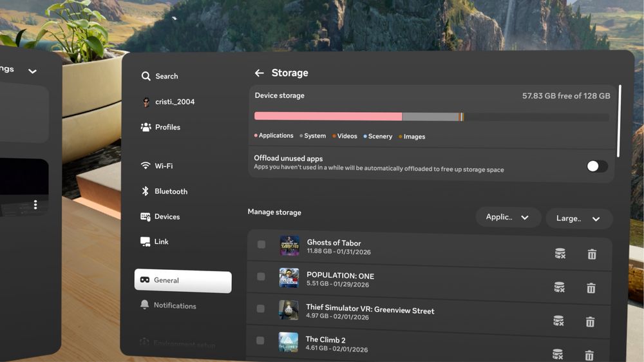The image size is (644, 362).
Task: Click '11.88 GB - 01/31/2026' size text
Action: pos(339,251)
